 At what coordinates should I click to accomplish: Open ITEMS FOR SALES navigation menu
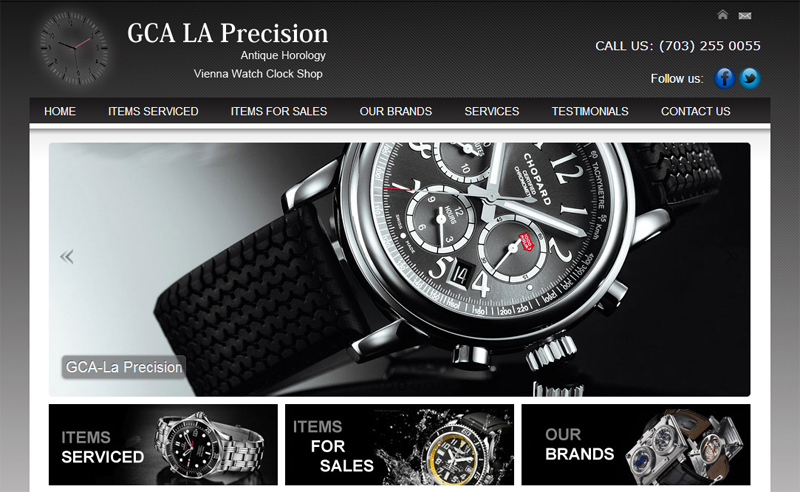(x=279, y=111)
